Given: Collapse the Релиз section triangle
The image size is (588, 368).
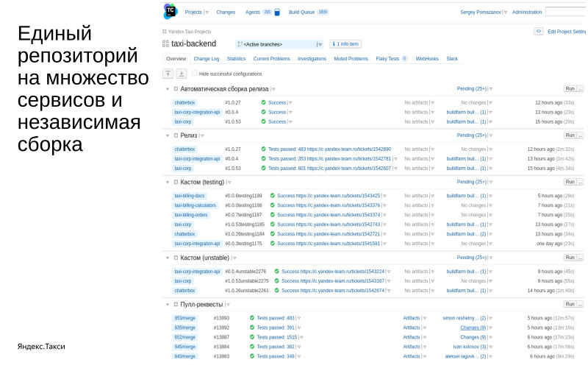Looking at the screenshot, I should pos(168,135).
